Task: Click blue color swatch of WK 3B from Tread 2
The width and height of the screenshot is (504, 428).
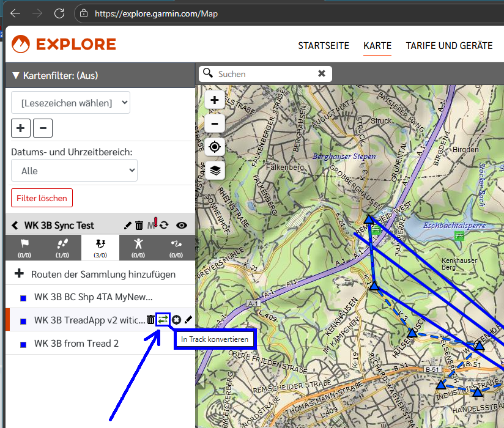Action: coord(23,344)
